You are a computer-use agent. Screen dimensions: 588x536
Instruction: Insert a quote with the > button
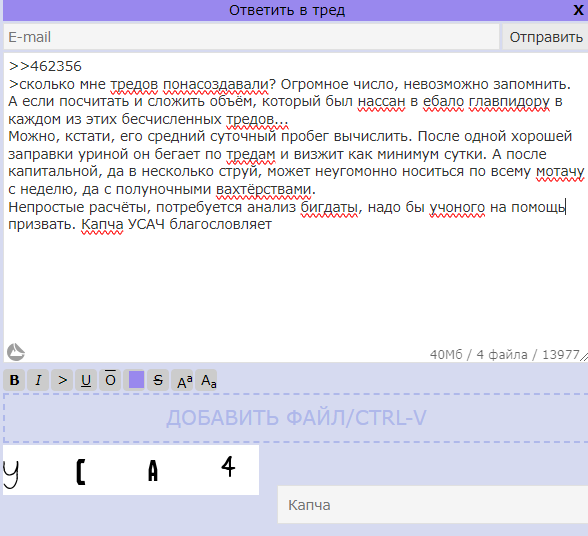tap(62, 380)
